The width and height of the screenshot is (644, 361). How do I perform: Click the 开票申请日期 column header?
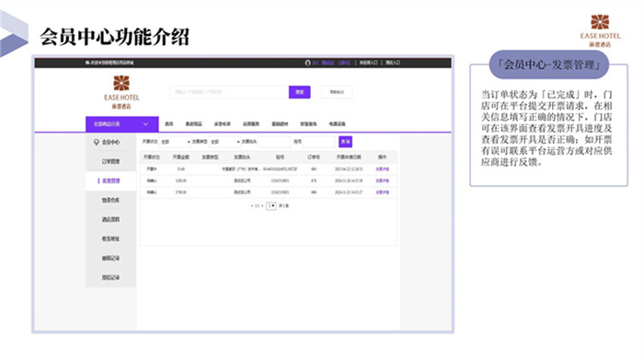(349, 157)
